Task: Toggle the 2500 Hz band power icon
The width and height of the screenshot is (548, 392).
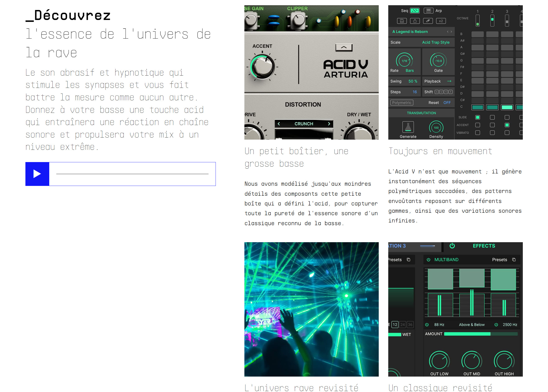Action: [x=496, y=325]
